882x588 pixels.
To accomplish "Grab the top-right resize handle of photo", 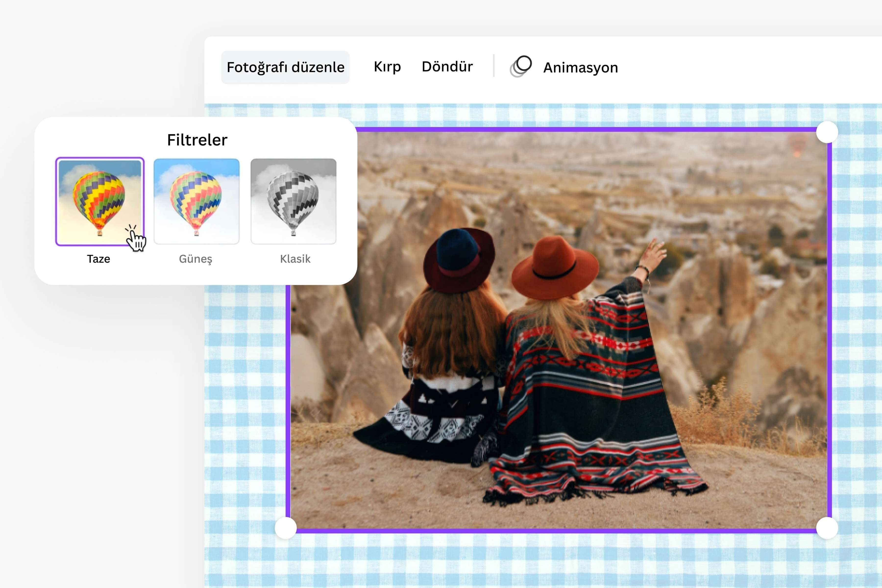I will tap(827, 132).
